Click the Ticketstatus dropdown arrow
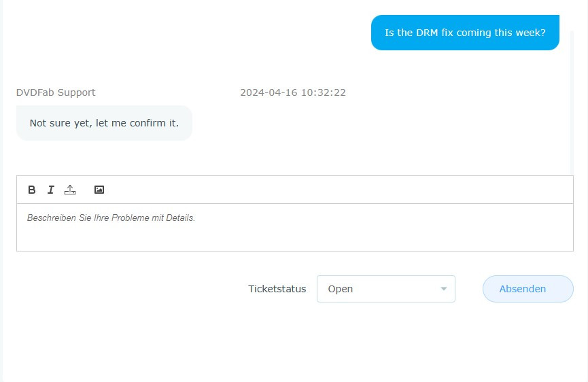 tap(444, 289)
